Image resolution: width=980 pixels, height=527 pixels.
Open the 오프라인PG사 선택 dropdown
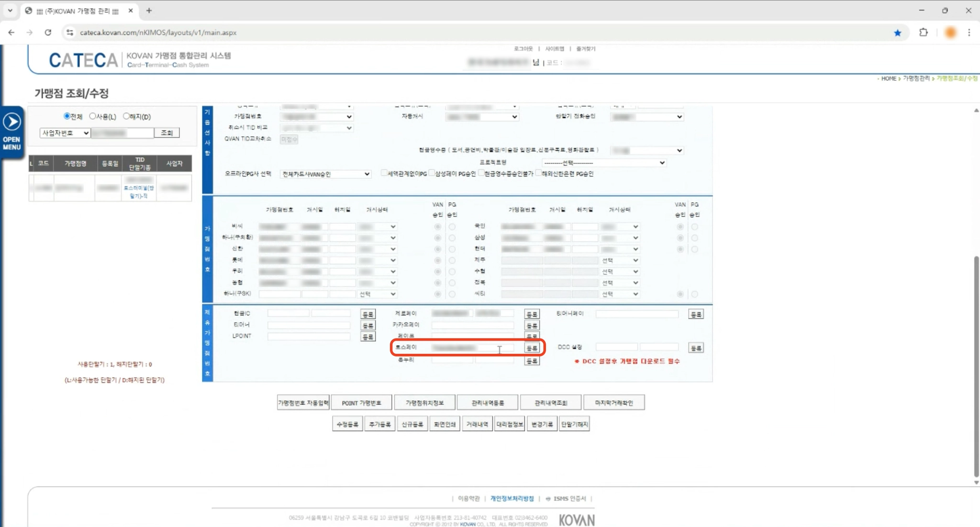(x=325, y=174)
